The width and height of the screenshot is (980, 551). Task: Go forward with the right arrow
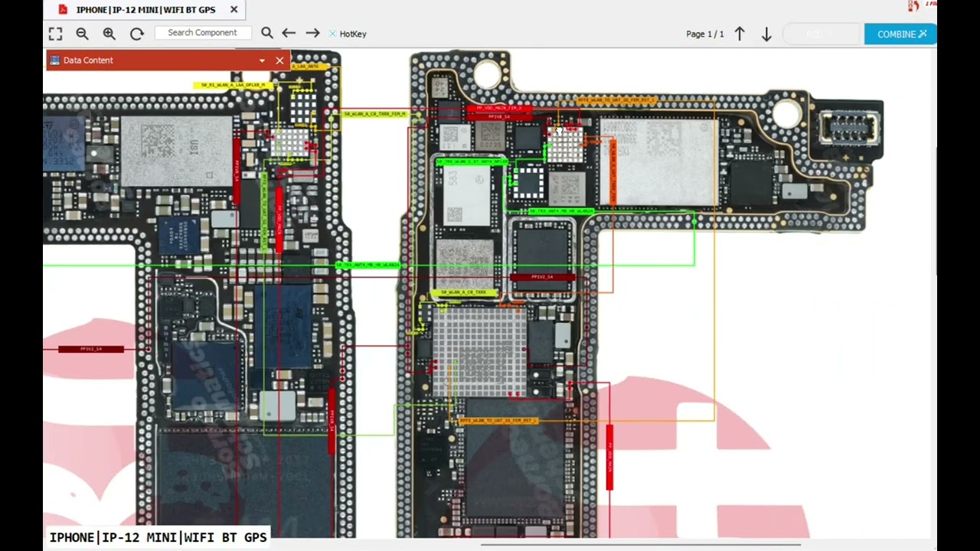[x=312, y=33]
